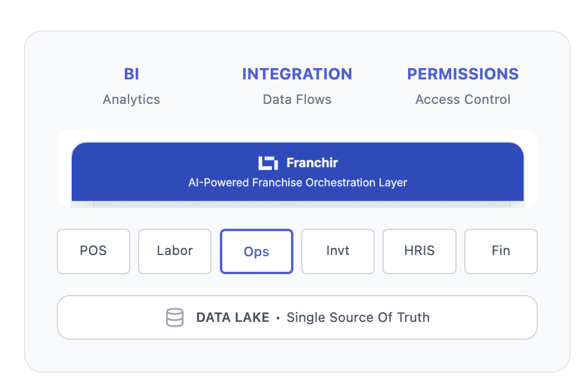Click the database icon in the Data Lake bar
Screen dimensions: 588x387
tap(174, 317)
